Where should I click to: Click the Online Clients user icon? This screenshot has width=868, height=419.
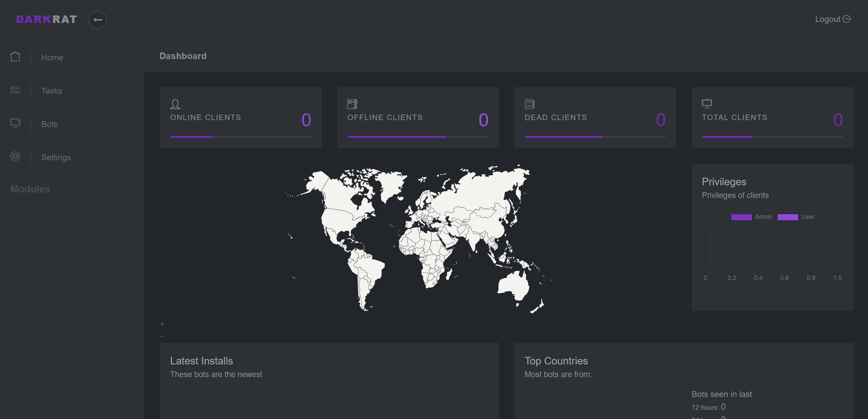[x=175, y=104]
